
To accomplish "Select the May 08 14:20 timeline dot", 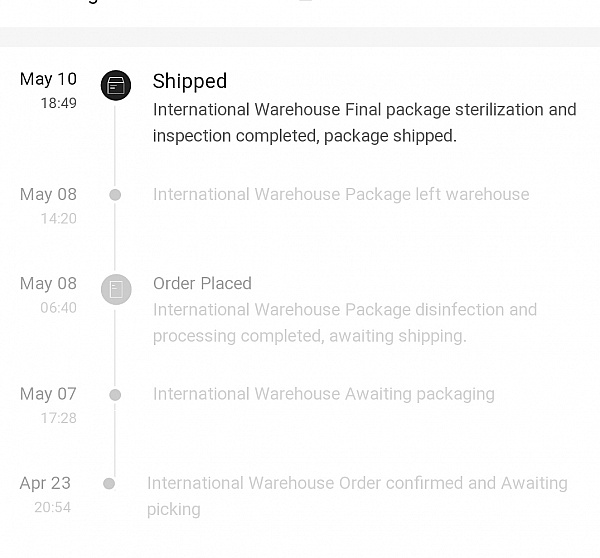I will coord(115,195).
